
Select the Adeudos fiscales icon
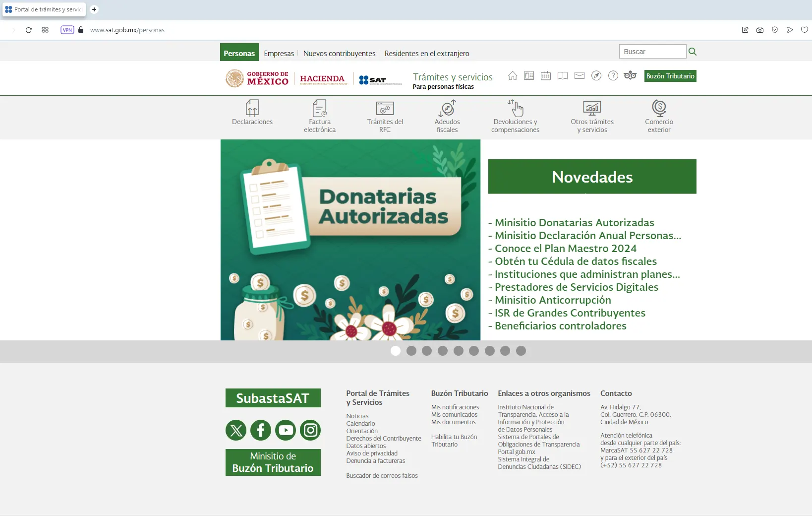point(447,109)
